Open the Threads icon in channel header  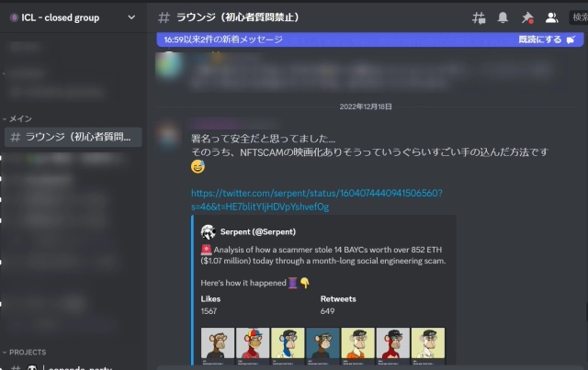[x=479, y=17]
